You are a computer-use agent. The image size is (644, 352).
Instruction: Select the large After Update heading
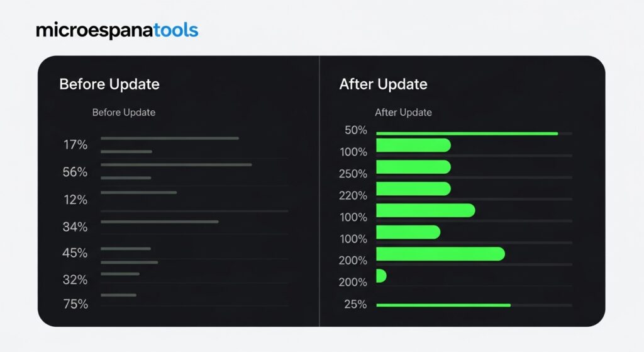(x=383, y=84)
